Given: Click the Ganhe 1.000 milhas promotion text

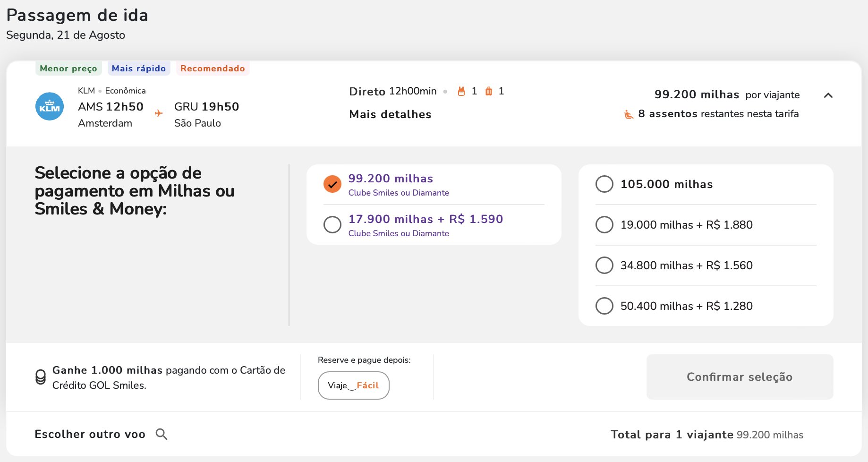Looking at the screenshot, I should coord(169,377).
